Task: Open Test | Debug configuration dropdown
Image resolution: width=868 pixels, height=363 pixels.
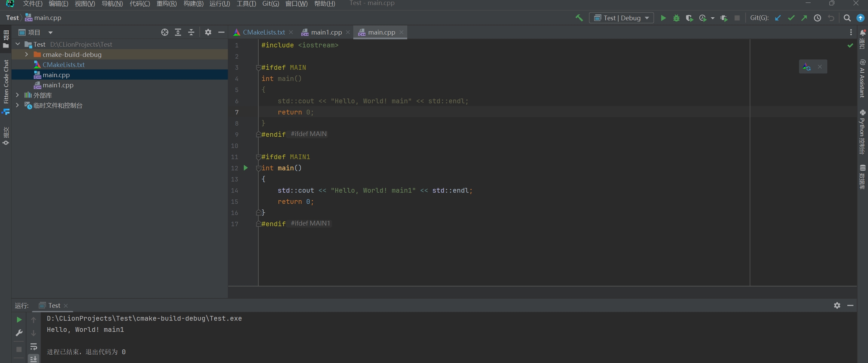Action: click(x=622, y=18)
